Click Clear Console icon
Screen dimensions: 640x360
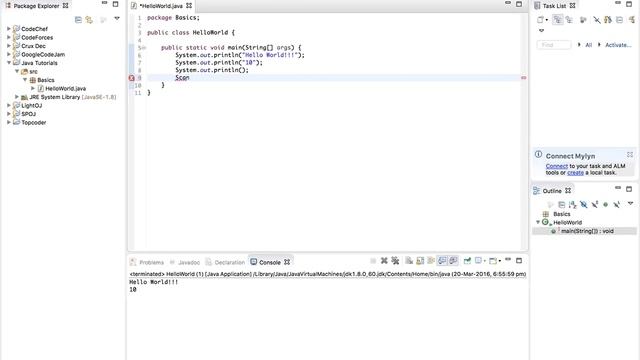coord(409,261)
